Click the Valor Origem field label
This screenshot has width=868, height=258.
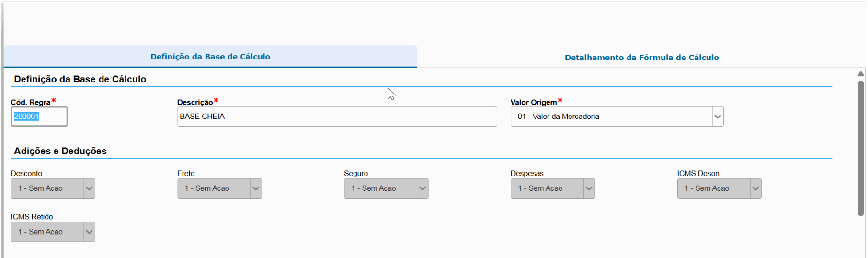point(533,102)
